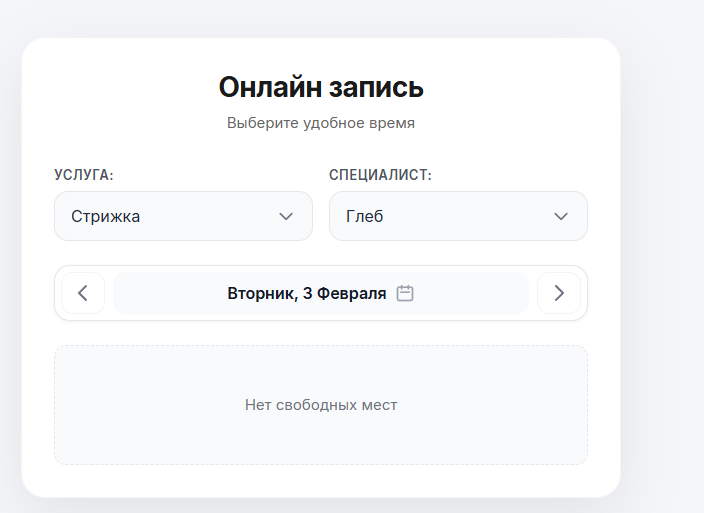
Task: Click the УСЛУГА: field label
Action: tap(84, 175)
